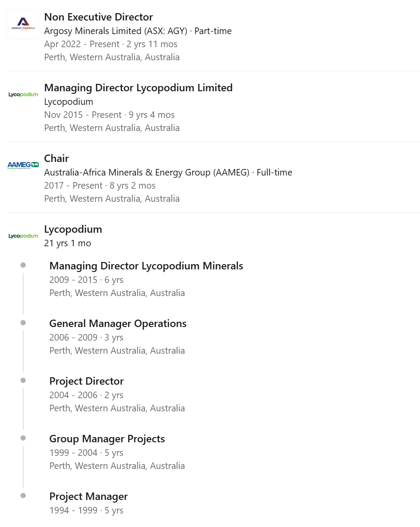
Task: Click timeline dot for Managing Director Lycopodium Minerals
Action: pyautogui.click(x=23, y=265)
